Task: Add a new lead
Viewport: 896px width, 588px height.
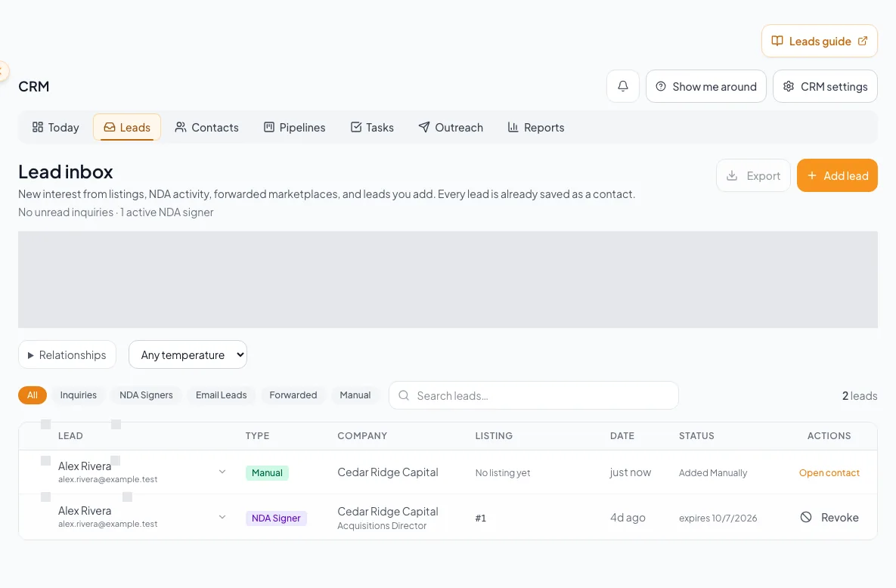Action: [837, 175]
